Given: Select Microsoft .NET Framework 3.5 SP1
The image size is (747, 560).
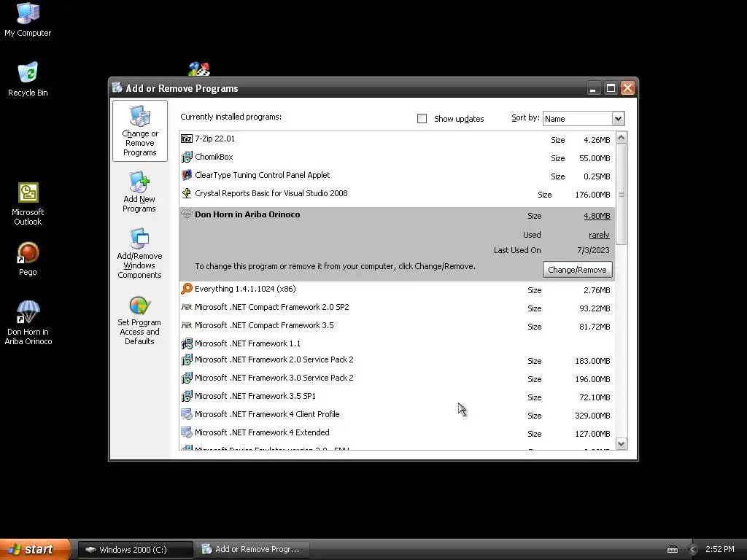Looking at the screenshot, I should (x=398, y=396).
